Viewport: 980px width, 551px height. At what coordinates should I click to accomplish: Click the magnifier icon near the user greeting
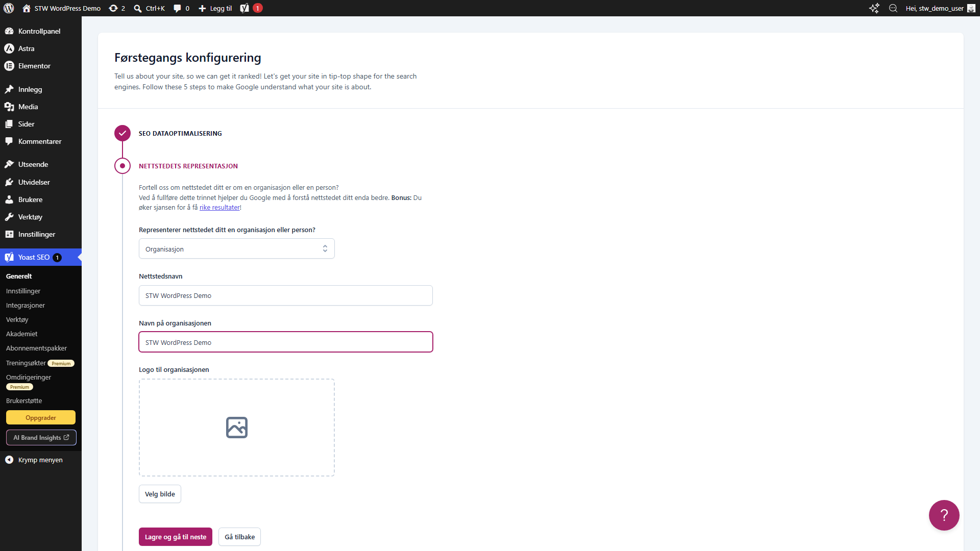click(x=893, y=8)
